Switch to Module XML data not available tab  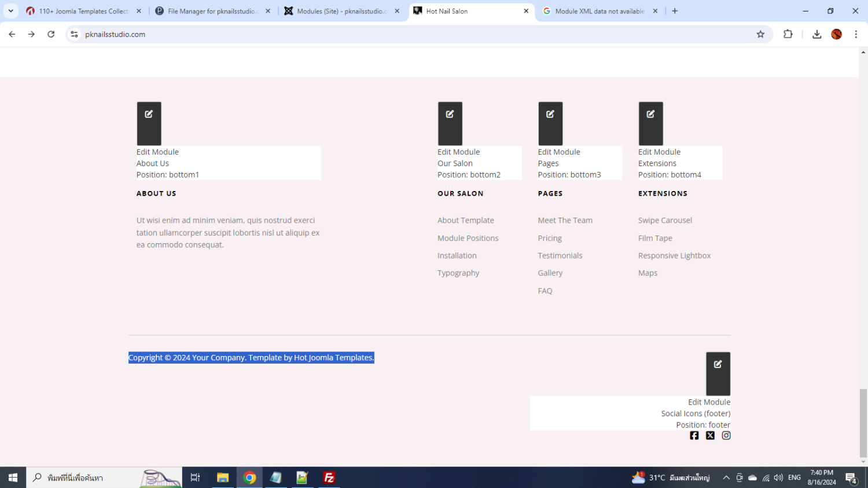coord(600,11)
